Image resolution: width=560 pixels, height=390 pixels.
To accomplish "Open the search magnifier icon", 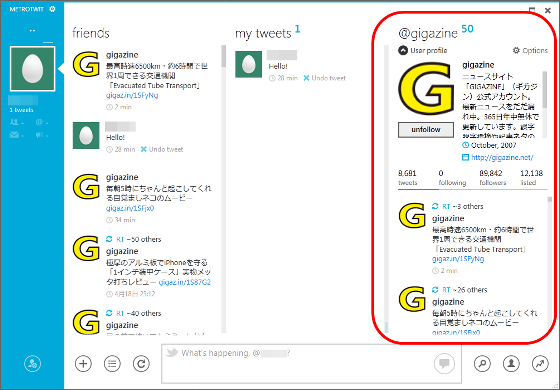I will (x=482, y=364).
